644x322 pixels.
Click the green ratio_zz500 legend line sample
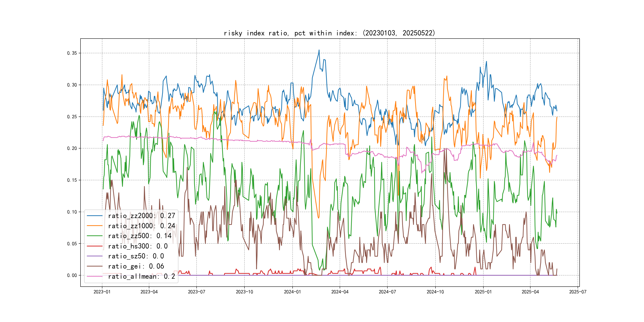click(x=94, y=236)
